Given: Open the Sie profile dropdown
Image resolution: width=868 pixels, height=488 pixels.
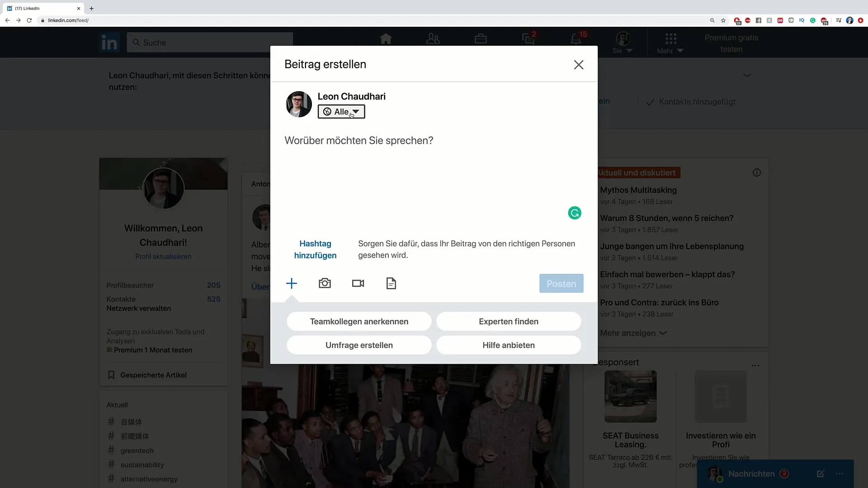Looking at the screenshot, I should coord(623,43).
